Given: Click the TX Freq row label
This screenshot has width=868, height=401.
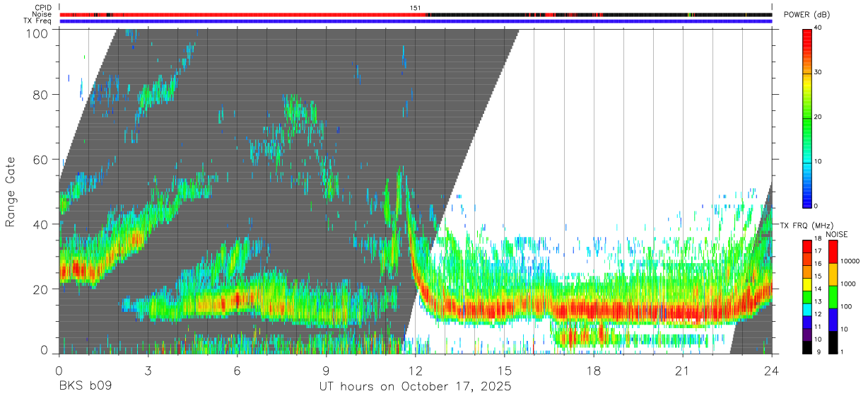Looking at the screenshot, I should [x=39, y=21].
